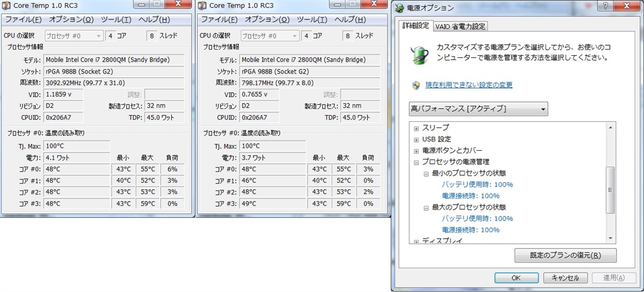This screenshot has width=644, height=292.
Task: Click 適用 button in 電源オプション
Action: (x=614, y=278)
